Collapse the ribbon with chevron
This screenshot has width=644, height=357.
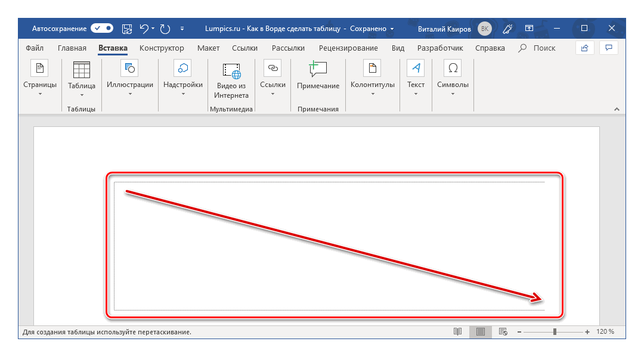(x=617, y=109)
